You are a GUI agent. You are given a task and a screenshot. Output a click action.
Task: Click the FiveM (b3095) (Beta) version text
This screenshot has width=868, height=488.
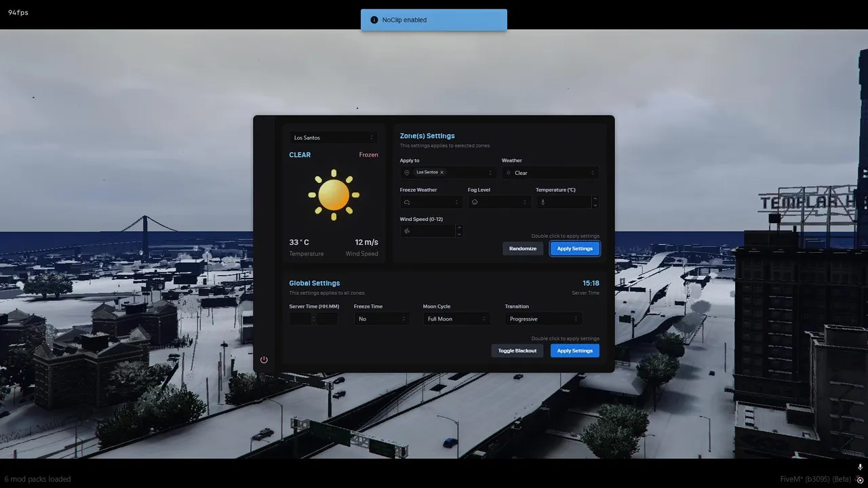(816, 479)
